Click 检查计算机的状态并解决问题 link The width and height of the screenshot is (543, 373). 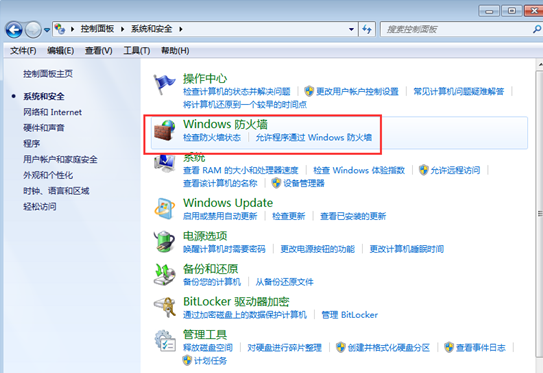(237, 91)
